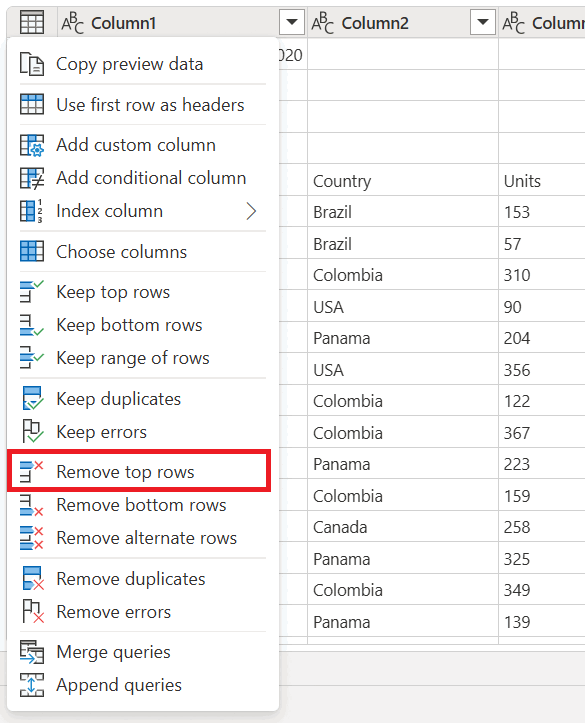Click the cell with value 153
Screen dimensions: 585x723
tap(542, 212)
